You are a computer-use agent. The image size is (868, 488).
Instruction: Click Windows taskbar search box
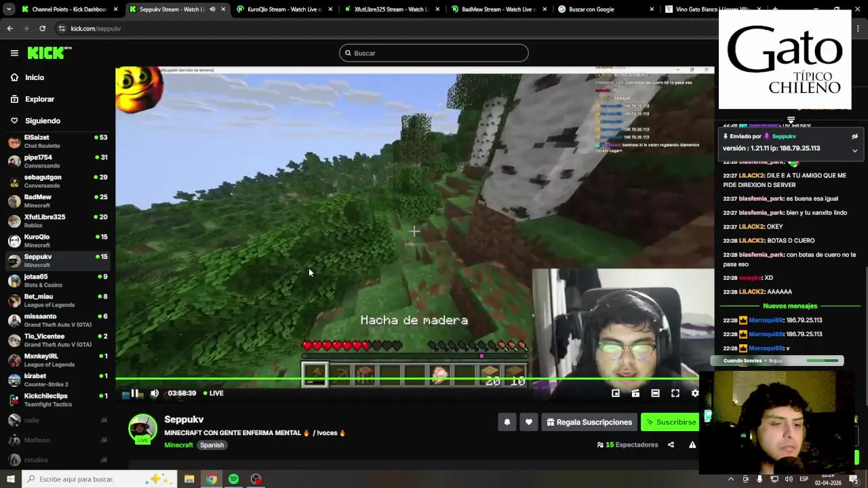(100, 479)
